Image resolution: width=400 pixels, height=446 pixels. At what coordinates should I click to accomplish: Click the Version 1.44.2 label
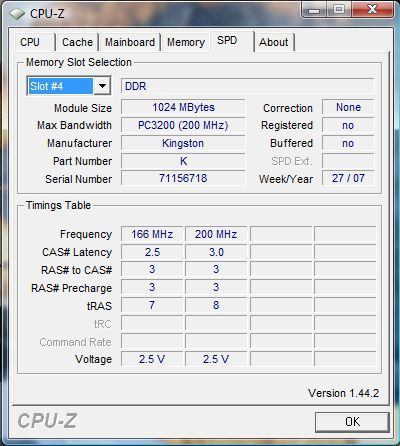tap(343, 393)
